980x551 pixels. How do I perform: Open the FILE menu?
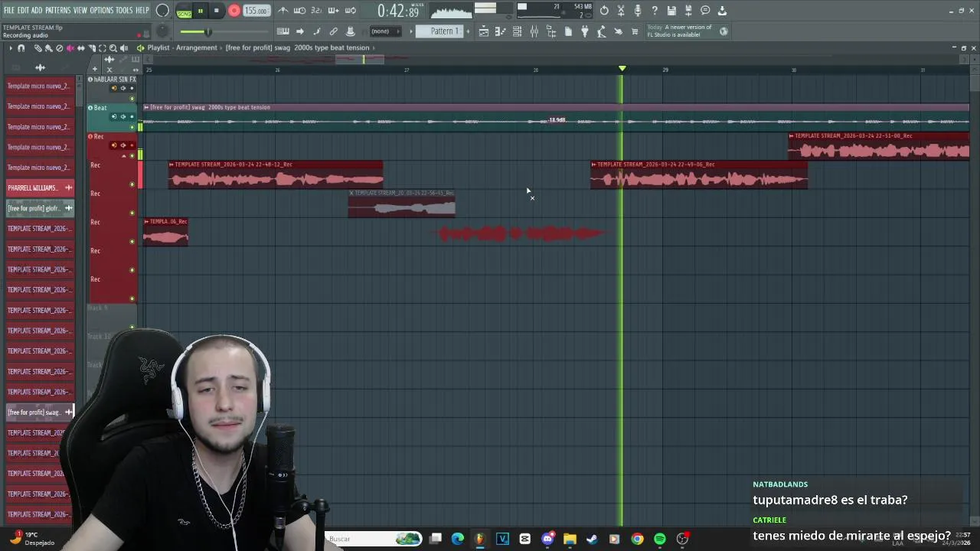pos(8,10)
